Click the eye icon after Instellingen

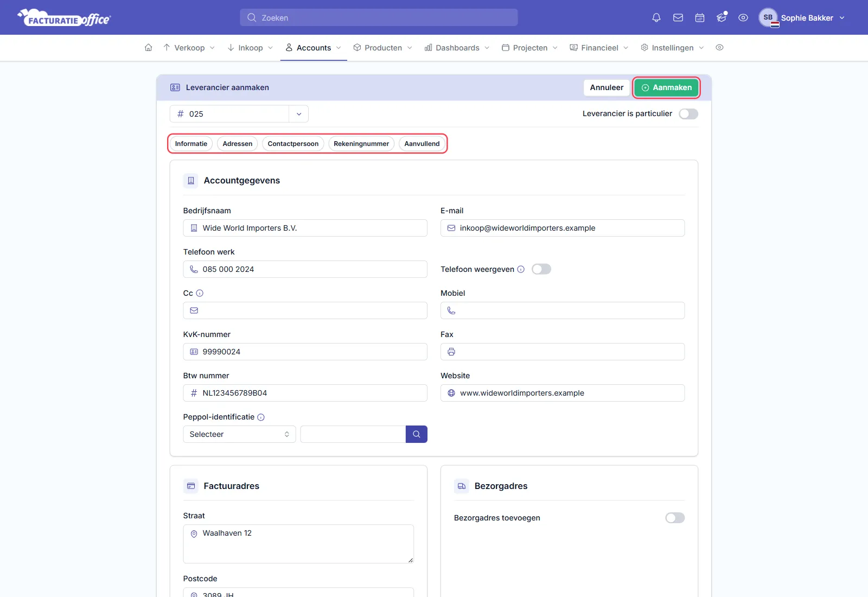(720, 48)
